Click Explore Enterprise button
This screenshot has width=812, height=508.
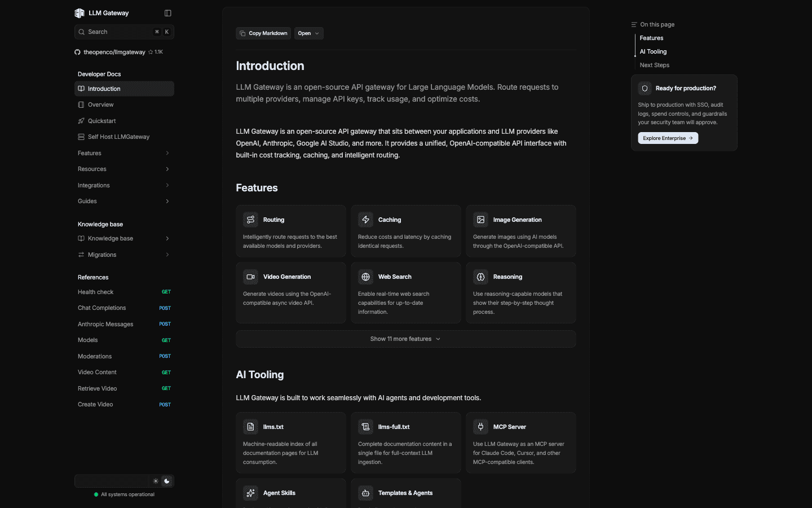pyautogui.click(x=668, y=138)
